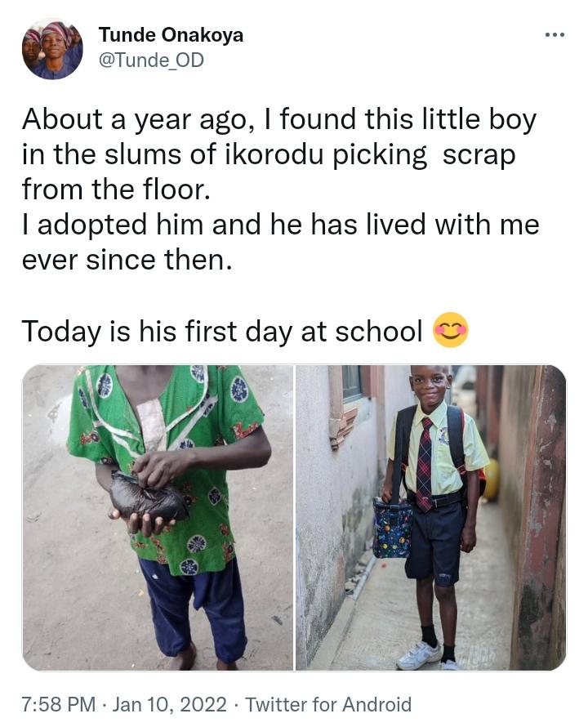The width and height of the screenshot is (588, 727).
Task: Click the star-patterned lunch bag in right photo
Action: point(394,529)
